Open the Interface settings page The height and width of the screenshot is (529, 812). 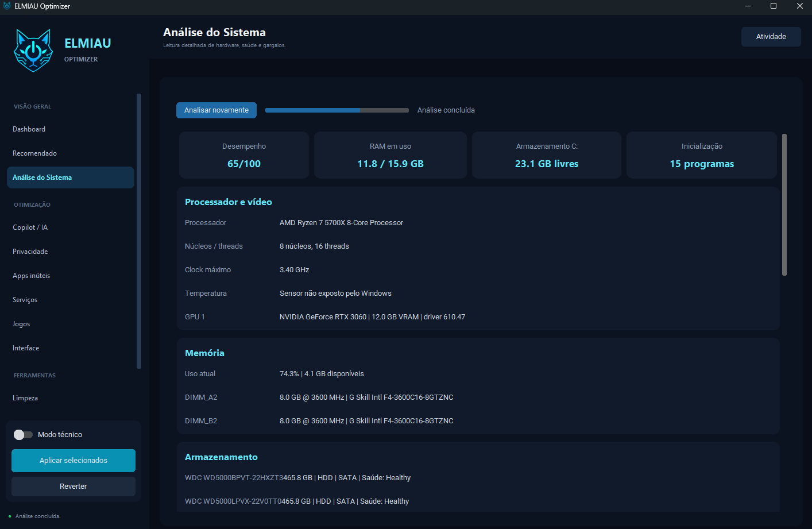click(71, 348)
